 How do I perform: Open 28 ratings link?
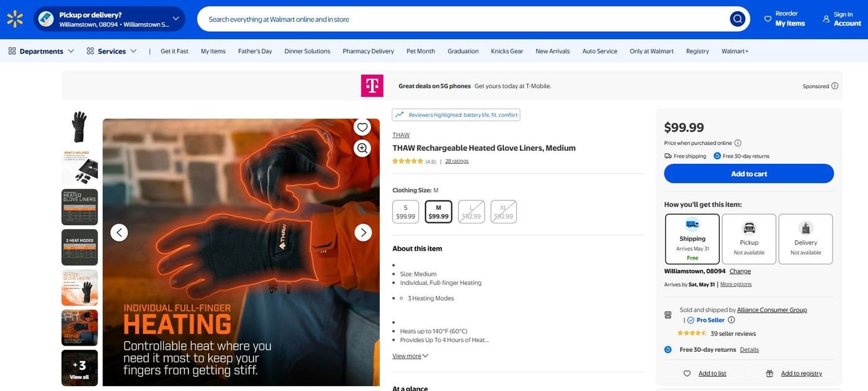[x=457, y=161]
